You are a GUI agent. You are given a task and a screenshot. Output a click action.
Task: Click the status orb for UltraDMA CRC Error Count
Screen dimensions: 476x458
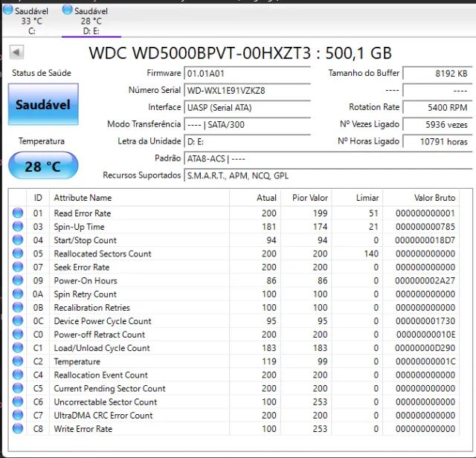coord(18,415)
